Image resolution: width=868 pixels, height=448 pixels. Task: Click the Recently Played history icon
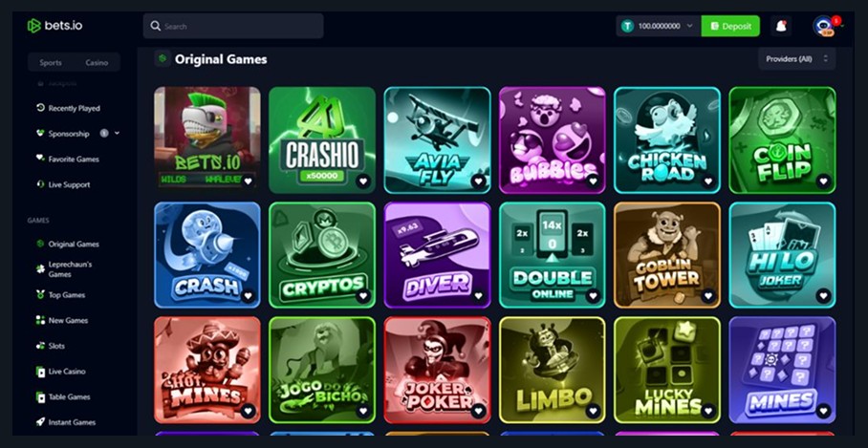40,108
